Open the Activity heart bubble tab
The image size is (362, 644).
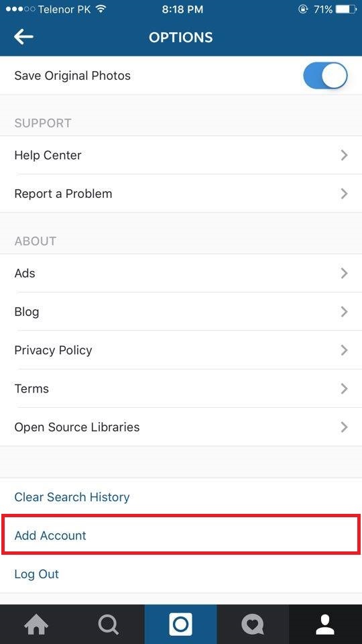253,625
